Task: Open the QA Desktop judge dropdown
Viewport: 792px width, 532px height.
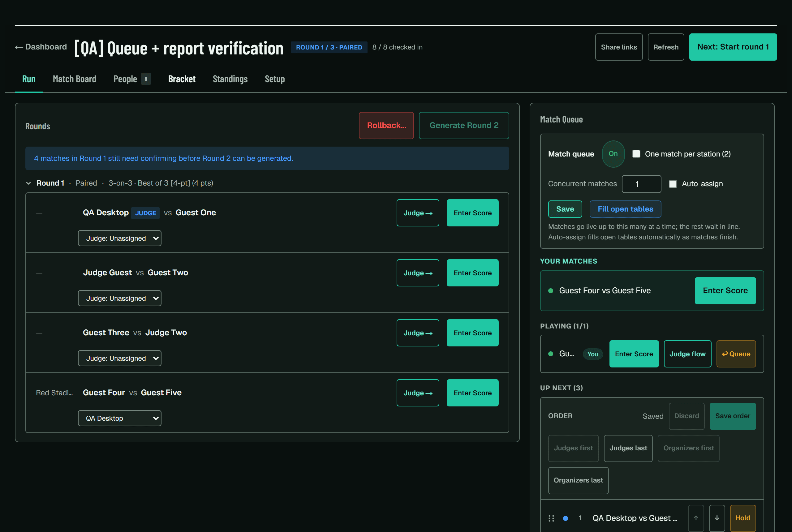Action: [x=119, y=419]
